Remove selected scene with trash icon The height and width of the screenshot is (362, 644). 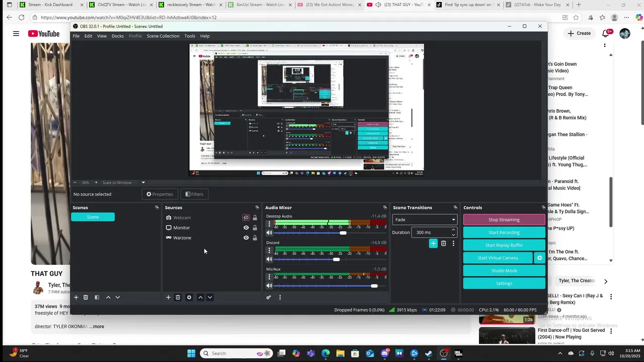(86, 297)
